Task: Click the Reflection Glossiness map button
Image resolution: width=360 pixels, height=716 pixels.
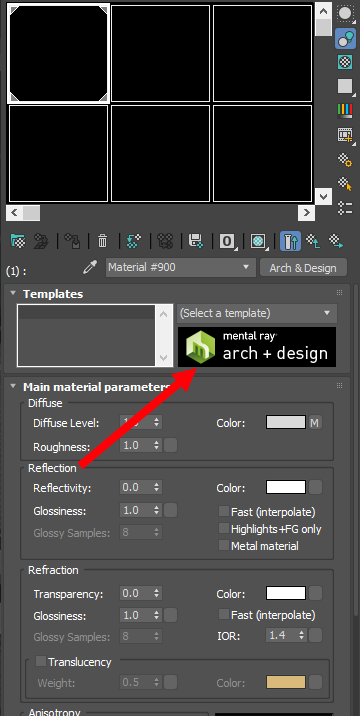Action: pos(171,510)
